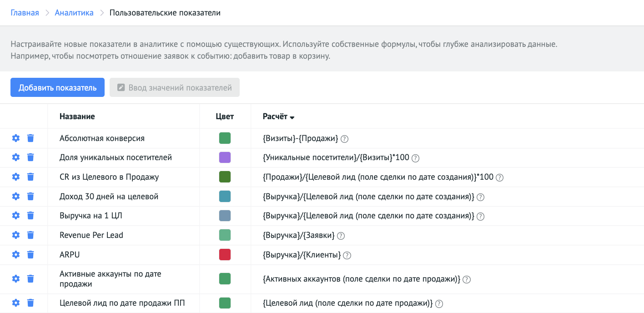Delete the Доля уникальных посетителей indicator
This screenshot has width=644, height=313.
point(30,157)
